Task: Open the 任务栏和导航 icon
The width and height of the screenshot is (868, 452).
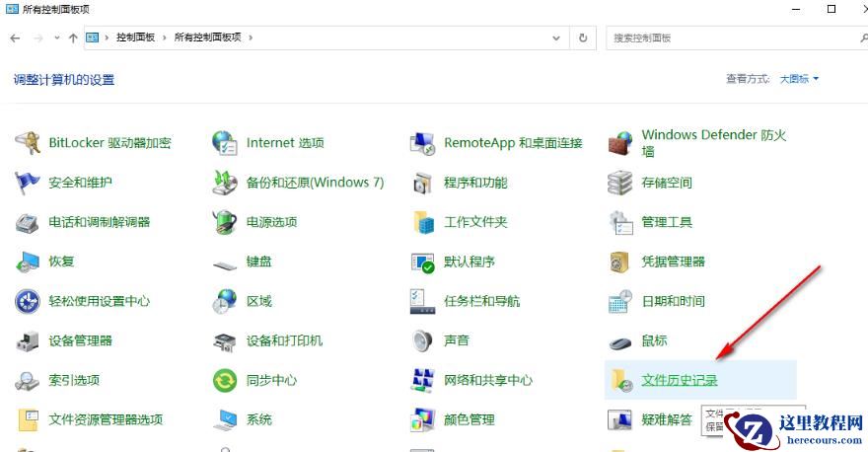Action: (x=422, y=301)
